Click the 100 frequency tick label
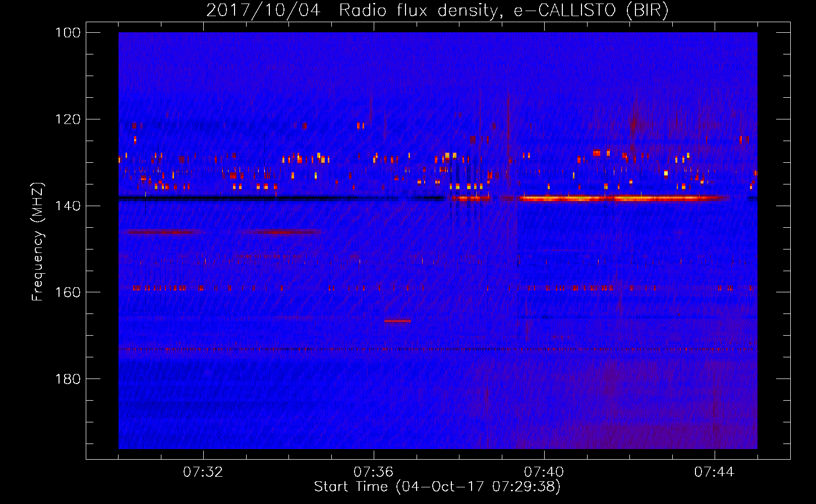This screenshot has width=816, height=504. 69,33
